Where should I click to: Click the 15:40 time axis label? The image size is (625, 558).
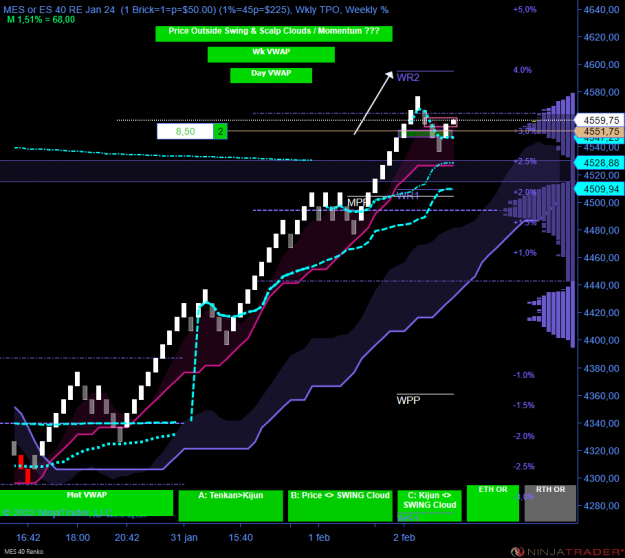(240, 538)
